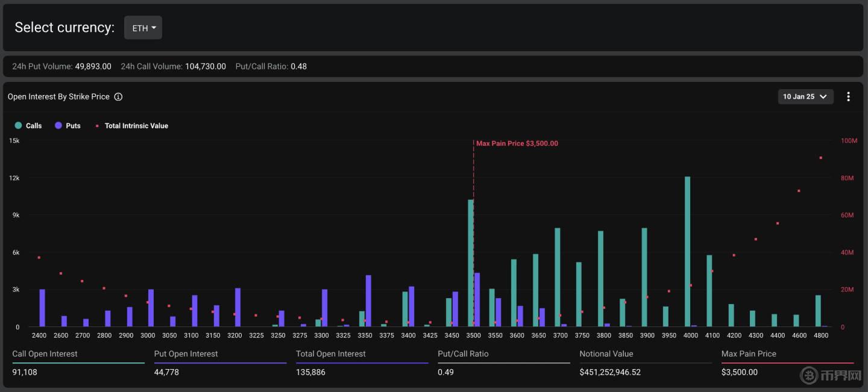Open the ETH currency dropdown
This screenshot has width=868, height=392.
click(x=143, y=28)
